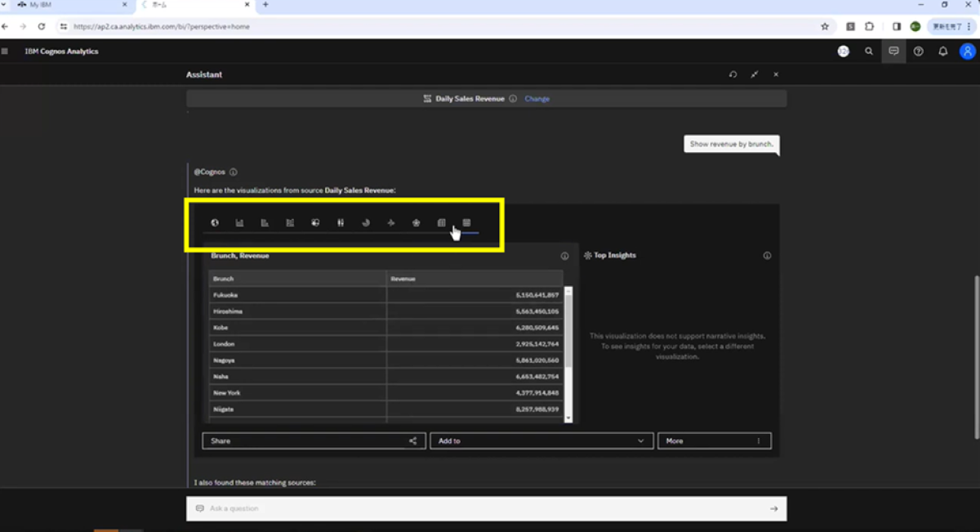980x532 pixels.
Task: Reset the Assistant conversation with the circular arrow
Action: click(x=733, y=74)
